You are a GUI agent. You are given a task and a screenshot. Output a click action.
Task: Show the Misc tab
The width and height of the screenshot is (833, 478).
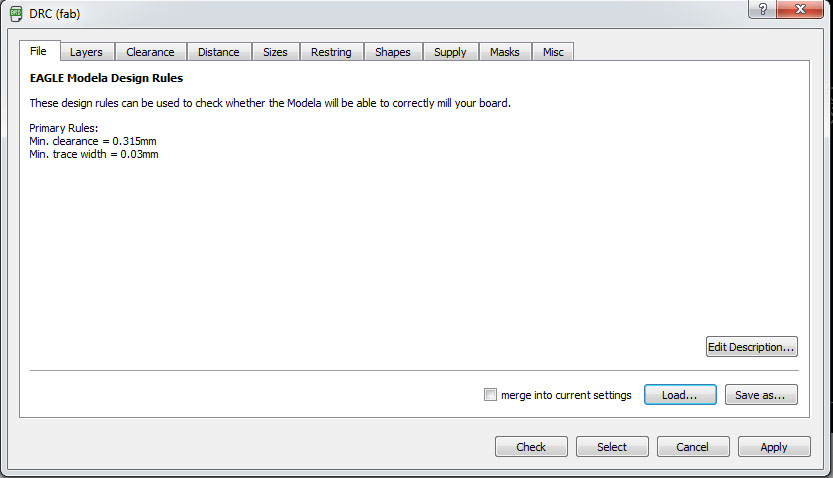553,52
